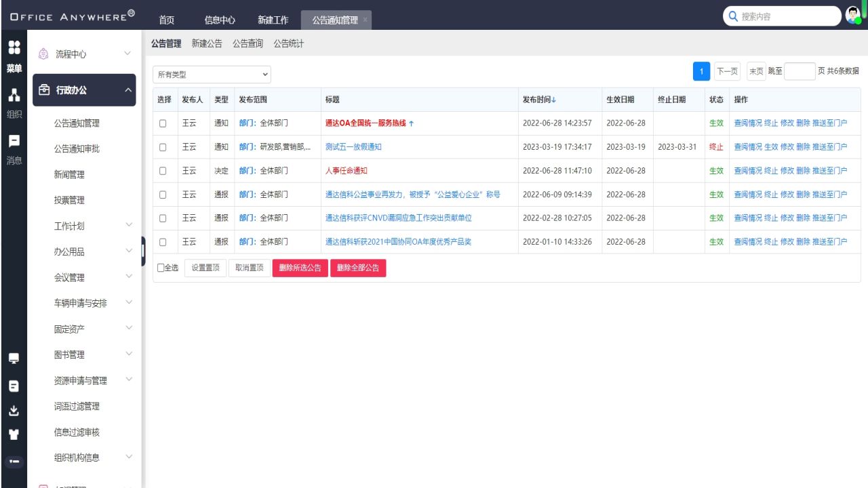Screen dimensions: 868x488
Task: Click the 删除全部公告 button
Action: point(358,268)
